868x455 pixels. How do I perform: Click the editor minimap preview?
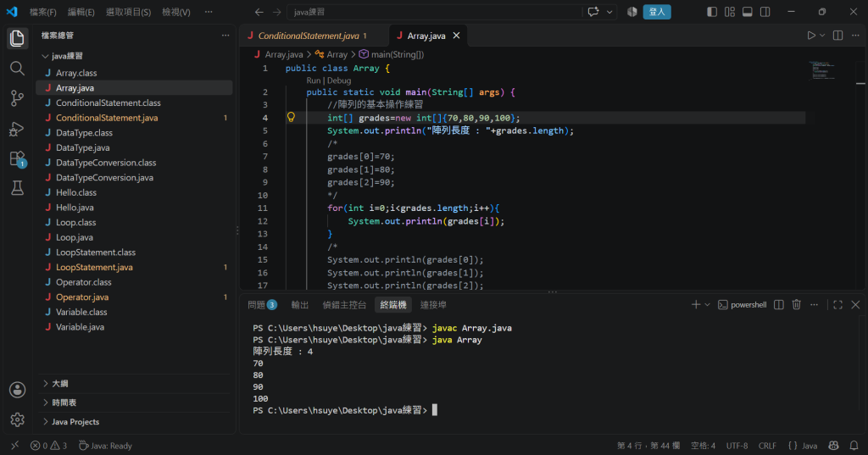(x=822, y=70)
